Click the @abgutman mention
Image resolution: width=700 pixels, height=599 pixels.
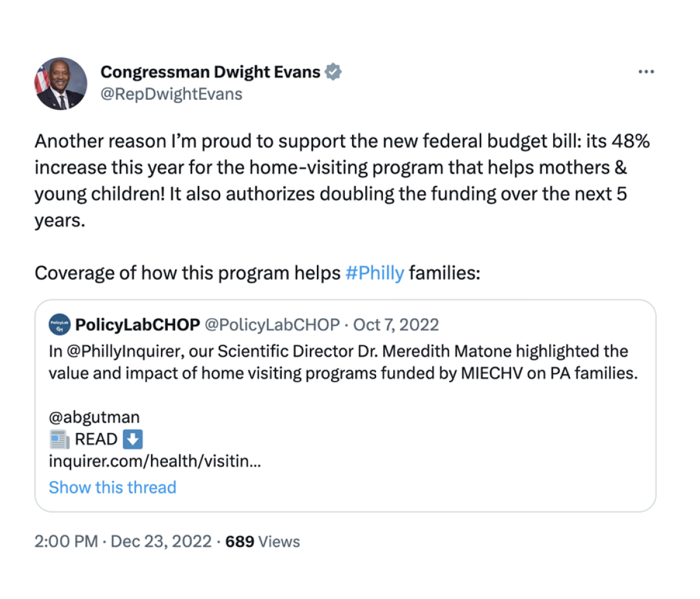[x=94, y=418]
